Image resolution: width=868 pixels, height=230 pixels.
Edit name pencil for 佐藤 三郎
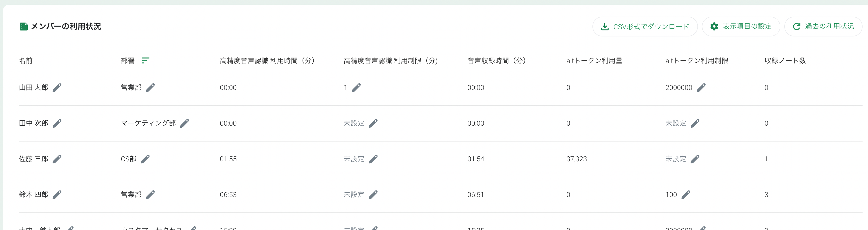coord(57,159)
